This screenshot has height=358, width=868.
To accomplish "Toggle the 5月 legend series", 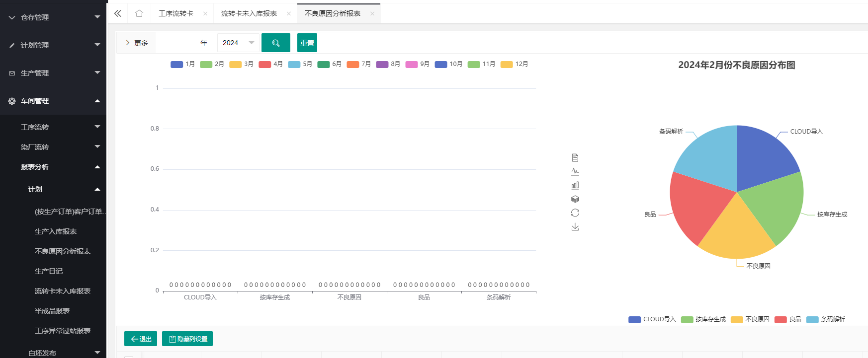I will 300,64.
